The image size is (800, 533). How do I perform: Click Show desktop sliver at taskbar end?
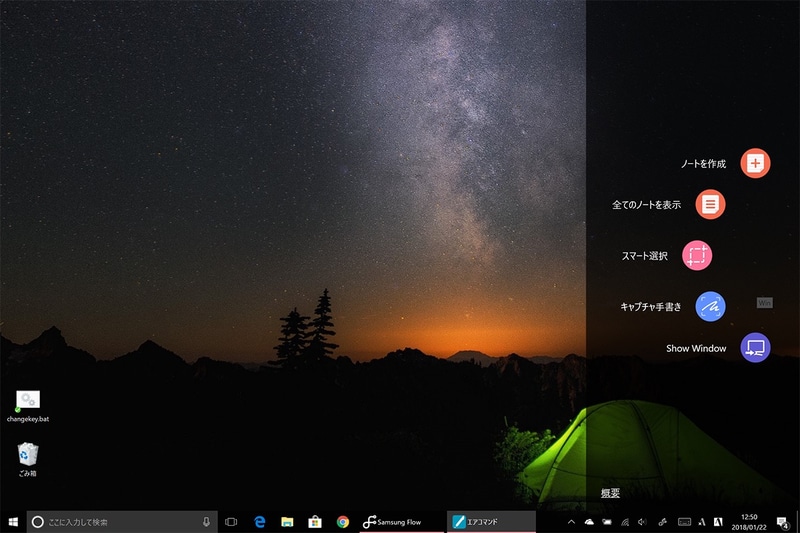[x=797, y=522]
